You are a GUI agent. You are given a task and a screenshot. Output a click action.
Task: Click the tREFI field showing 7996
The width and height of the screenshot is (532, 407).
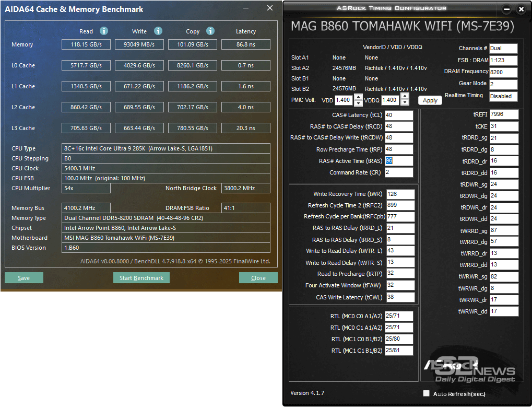(504, 114)
